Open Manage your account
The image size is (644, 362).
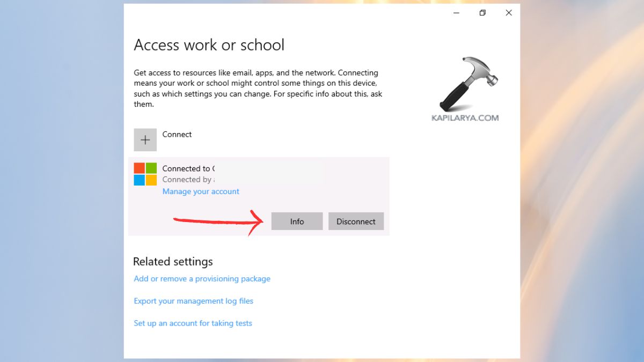200,191
